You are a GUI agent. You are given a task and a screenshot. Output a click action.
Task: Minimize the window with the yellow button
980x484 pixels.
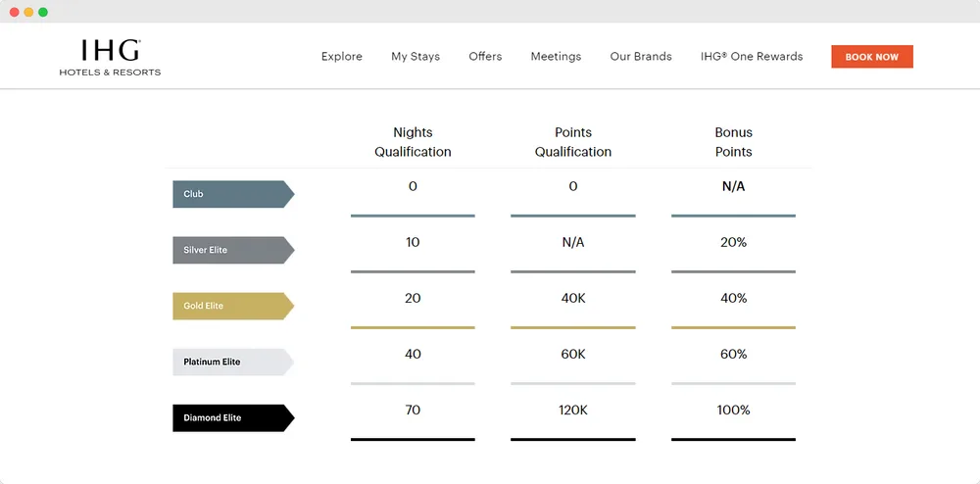pyautogui.click(x=28, y=12)
